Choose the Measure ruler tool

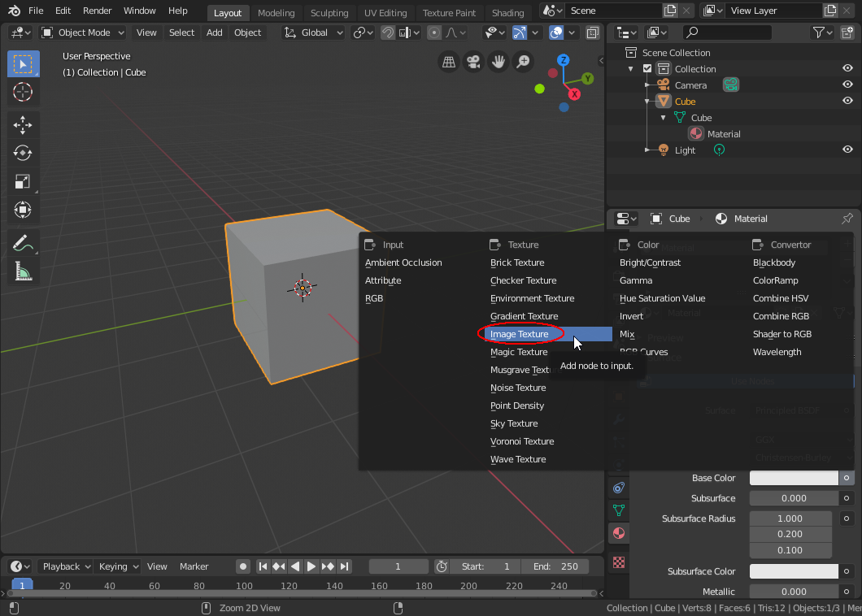23,271
